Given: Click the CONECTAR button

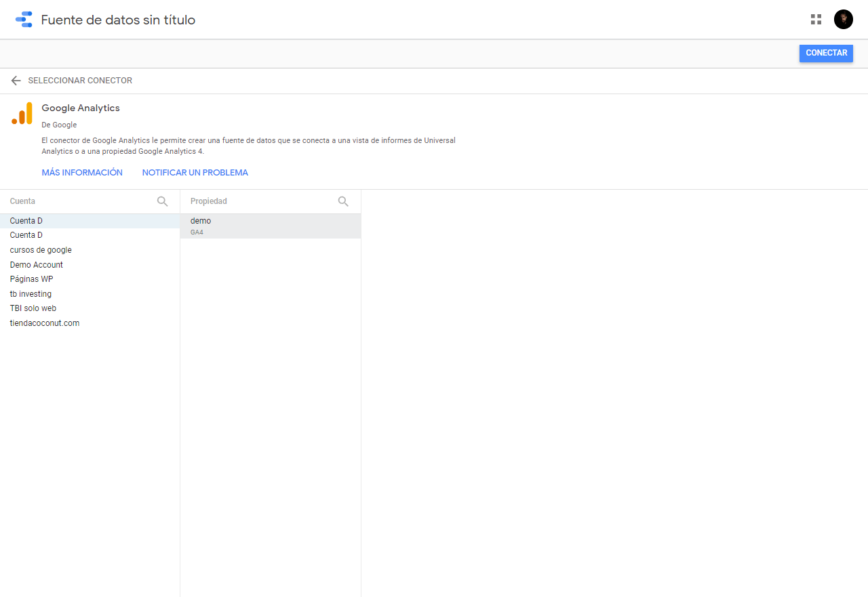Looking at the screenshot, I should point(826,53).
